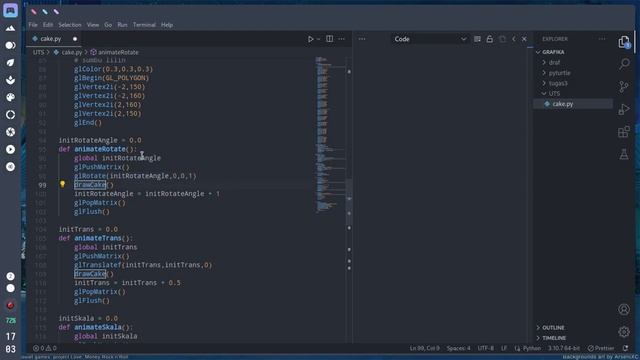Image resolution: width=640 pixels, height=360 pixels.
Task: Open the Selection menu
Action: 70,25
